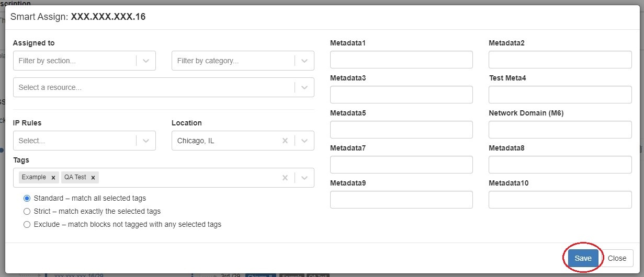Clear all selected tags
The width and height of the screenshot is (644, 277).
tap(285, 178)
